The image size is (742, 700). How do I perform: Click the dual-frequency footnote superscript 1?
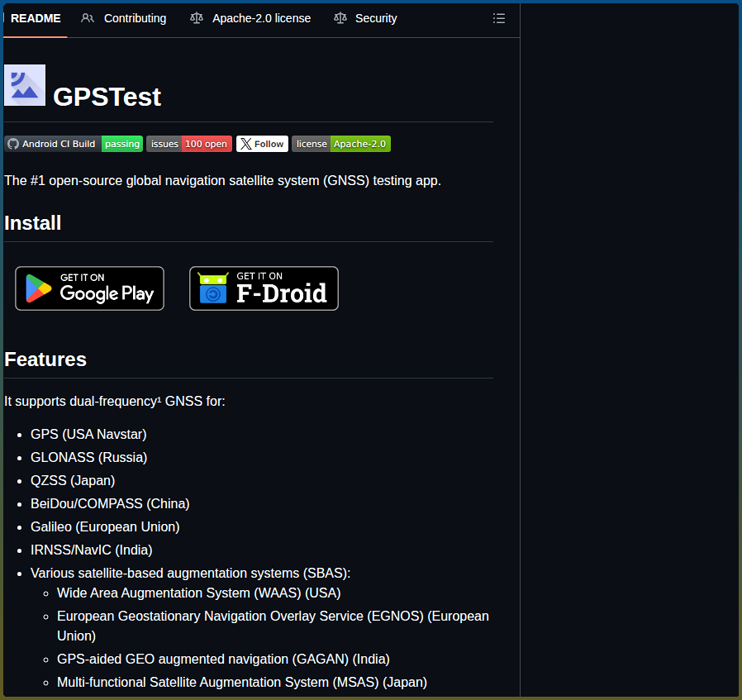(159, 399)
